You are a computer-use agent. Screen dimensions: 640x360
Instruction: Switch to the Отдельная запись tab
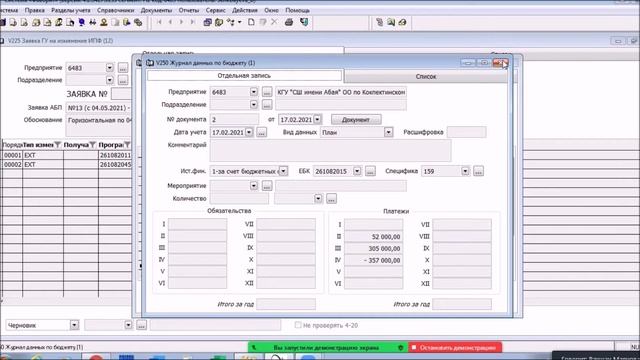pos(244,76)
